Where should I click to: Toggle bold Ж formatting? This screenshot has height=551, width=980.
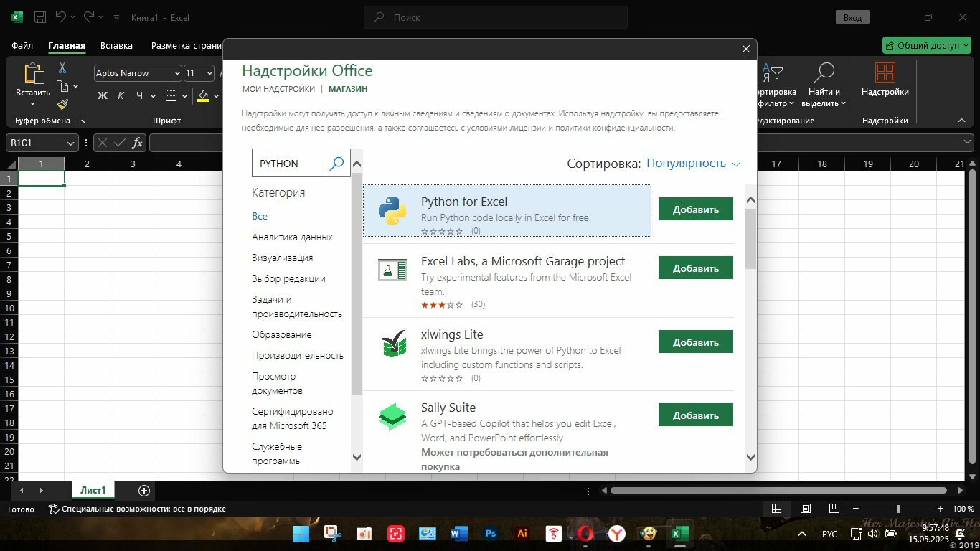[x=102, y=95]
